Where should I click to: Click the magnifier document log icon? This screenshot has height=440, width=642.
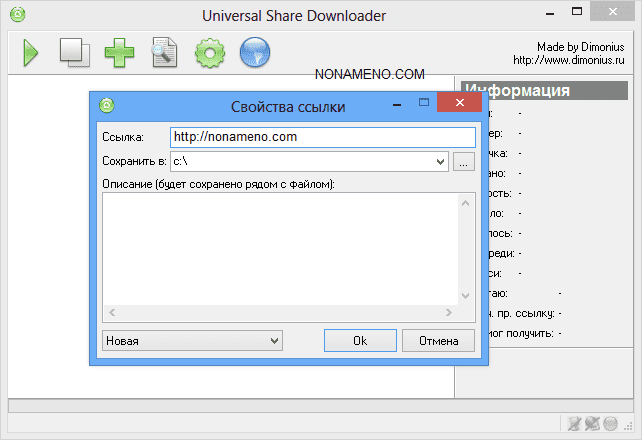[x=165, y=52]
